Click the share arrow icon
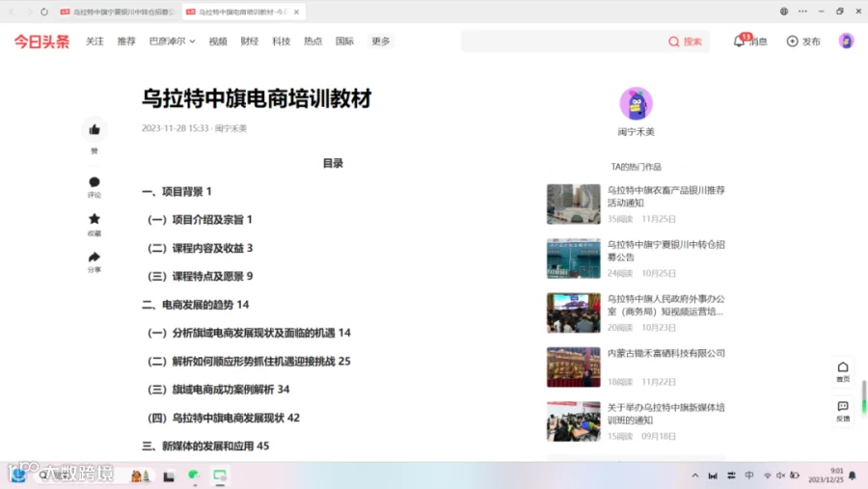 click(95, 257)
